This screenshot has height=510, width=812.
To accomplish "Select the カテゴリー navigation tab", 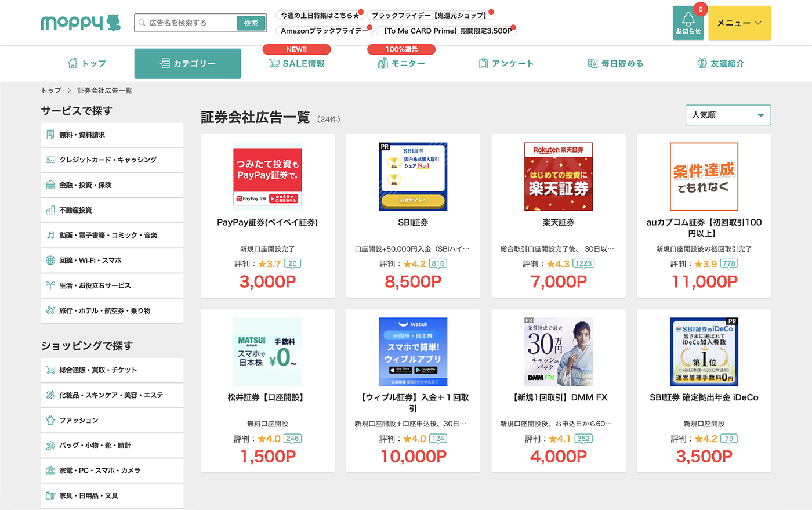I will click(188, 63).
